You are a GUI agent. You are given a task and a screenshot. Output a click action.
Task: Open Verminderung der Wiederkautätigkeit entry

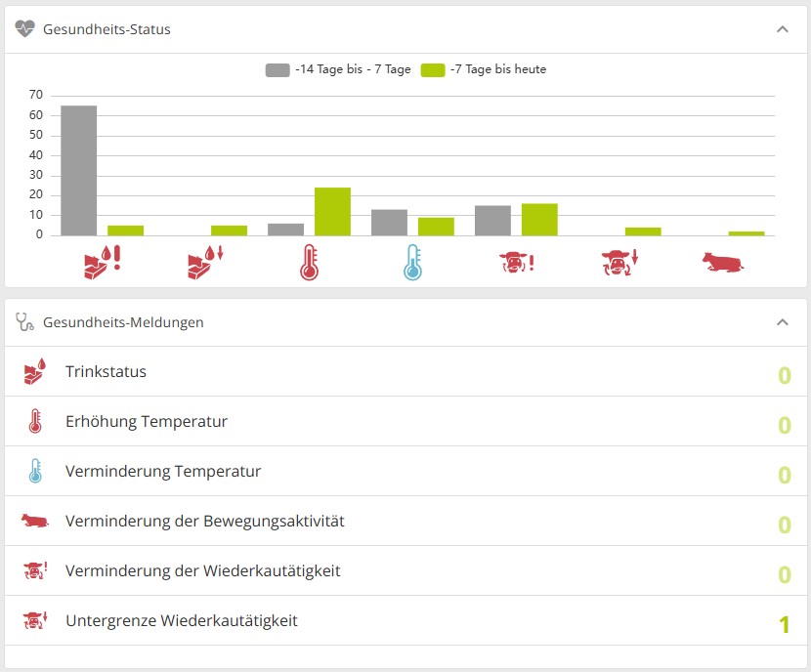click(x=405, y=570)
